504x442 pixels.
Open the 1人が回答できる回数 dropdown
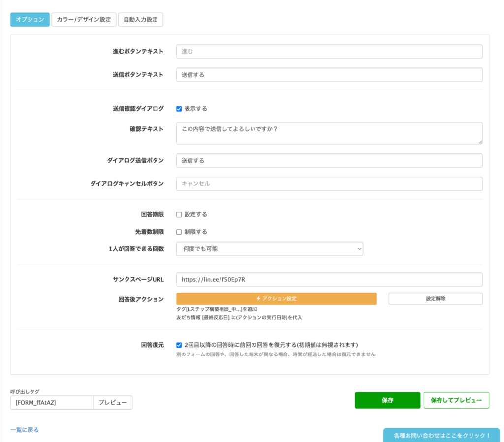coord(269,249)
